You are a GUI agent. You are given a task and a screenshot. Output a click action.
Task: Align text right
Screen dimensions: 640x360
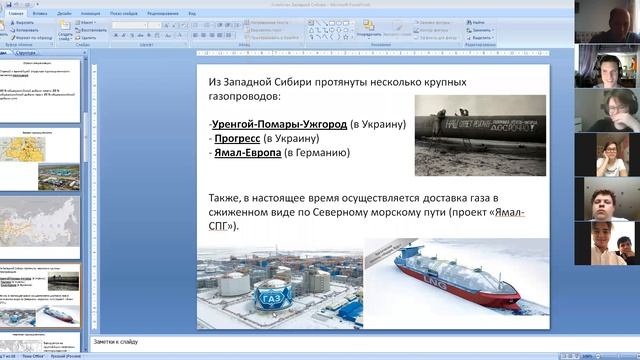[212, 36]
